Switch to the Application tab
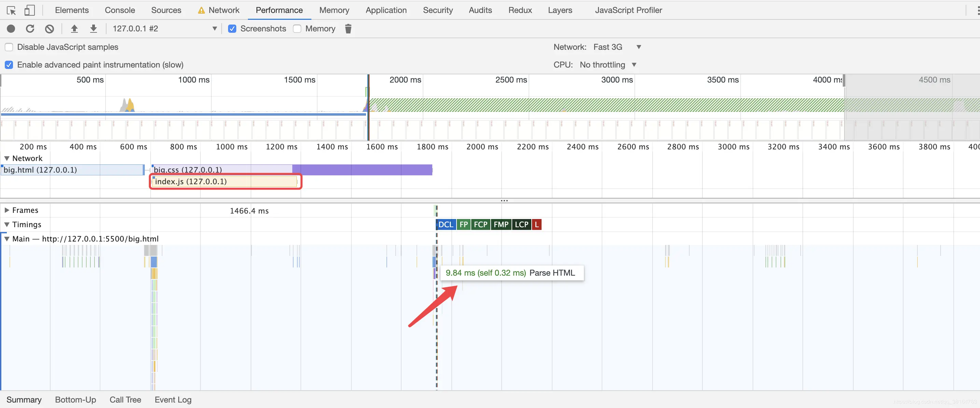980x408 pixels. 386,10
